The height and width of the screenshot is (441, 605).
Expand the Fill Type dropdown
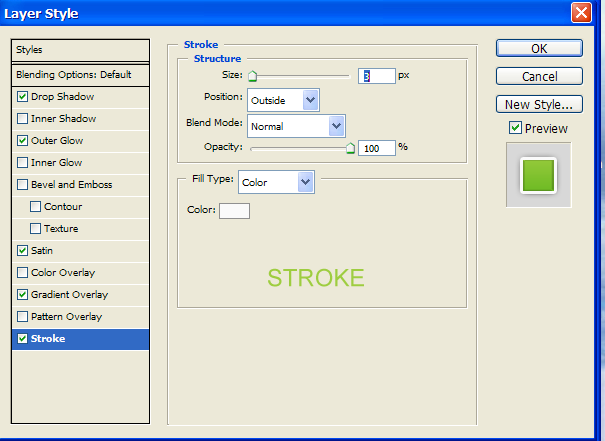(277, 182)
